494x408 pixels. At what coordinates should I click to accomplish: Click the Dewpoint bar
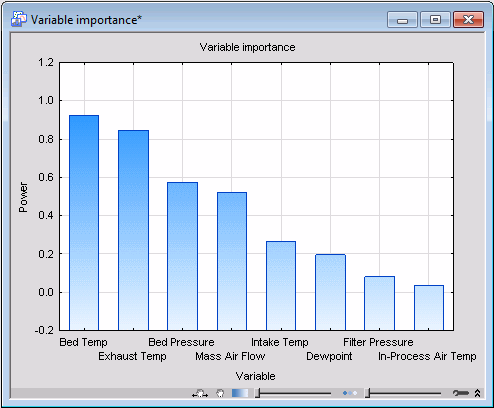point(330,292)
